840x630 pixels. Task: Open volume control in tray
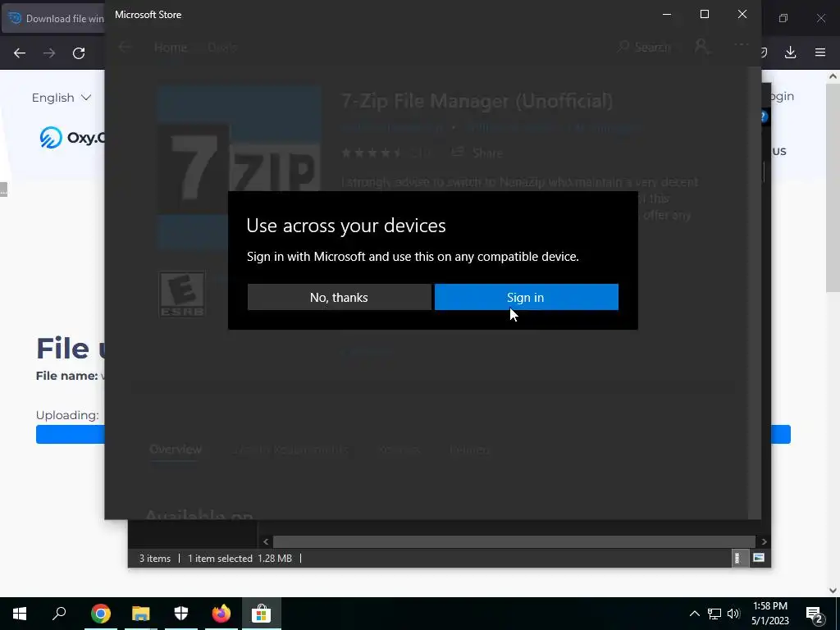733,614
